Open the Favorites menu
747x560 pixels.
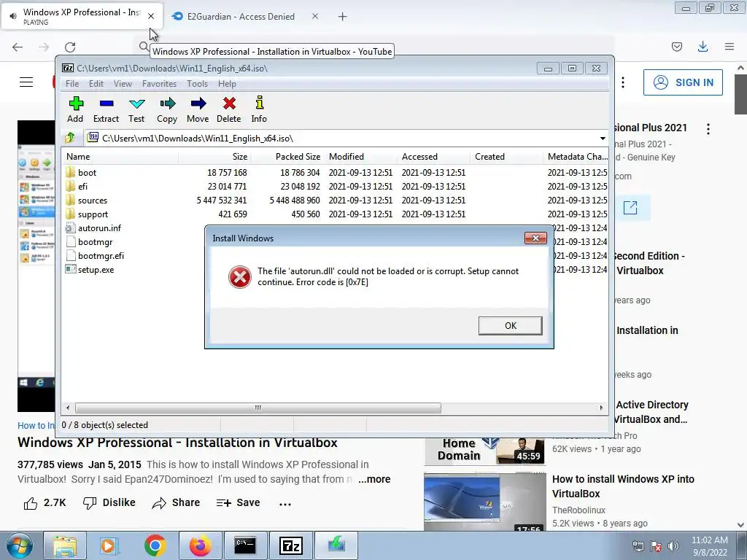[159, 84]
